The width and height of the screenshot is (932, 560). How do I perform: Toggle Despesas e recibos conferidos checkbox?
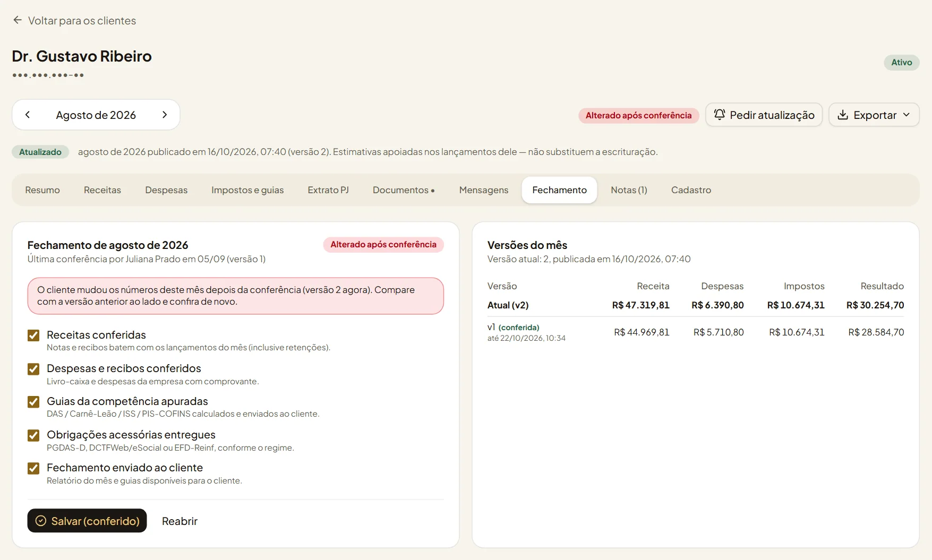33,369
